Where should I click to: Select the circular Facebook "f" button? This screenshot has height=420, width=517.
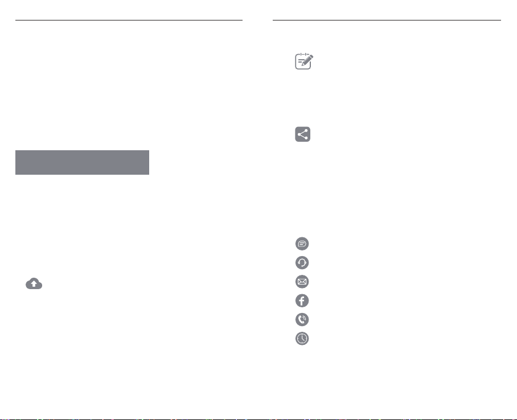point(302,300)
